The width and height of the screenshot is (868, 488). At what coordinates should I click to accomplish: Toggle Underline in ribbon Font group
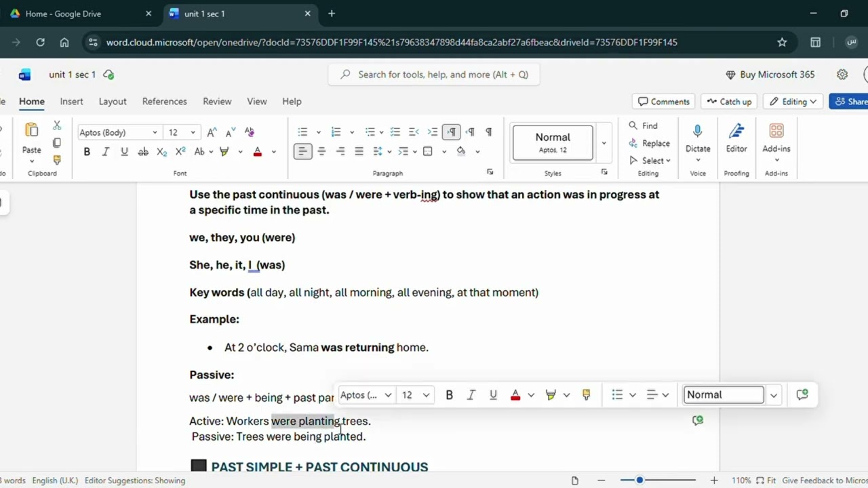pyautogui.click(x=124, y=152)
